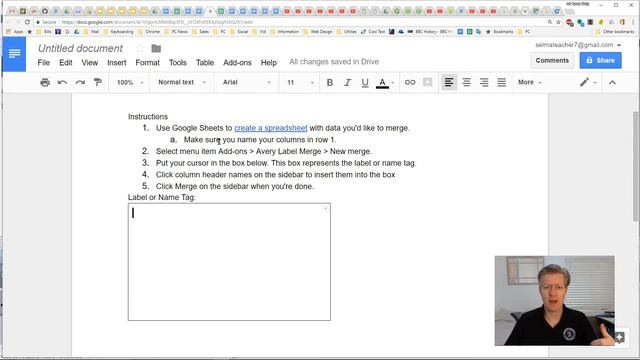Open the selmateacher7 account dropdown
The image size is (640, 360).
click(x=578, y=45)
